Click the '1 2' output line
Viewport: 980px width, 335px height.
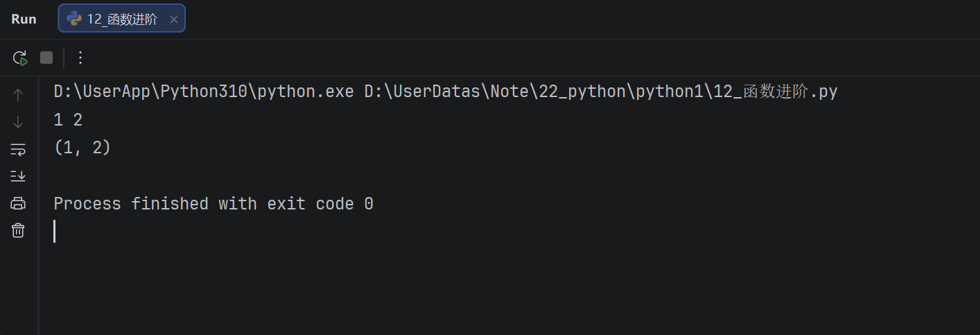click(x=68, y=120)
